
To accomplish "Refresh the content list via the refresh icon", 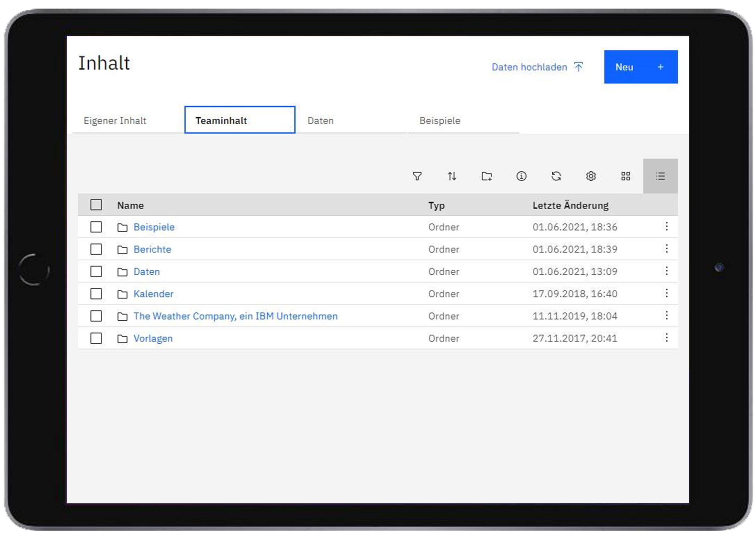I will coord(556,177).
